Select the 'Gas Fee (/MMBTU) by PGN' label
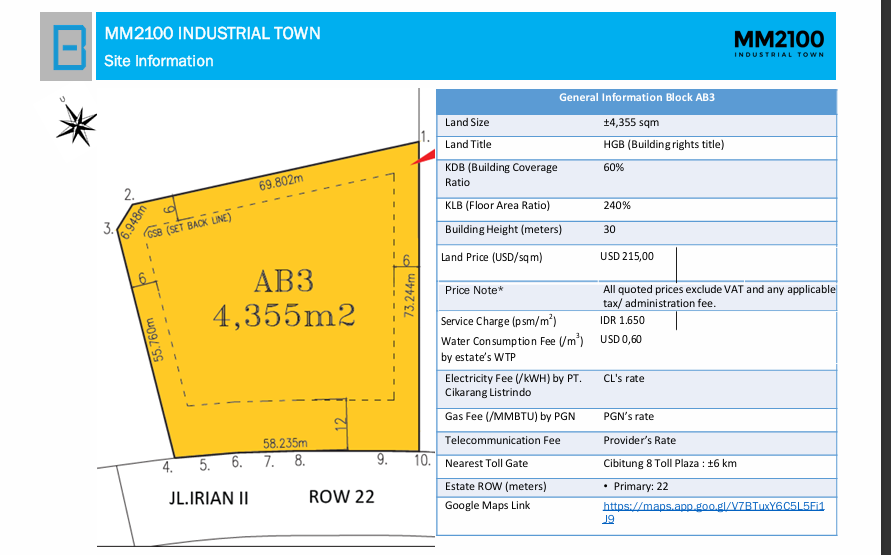The width and height of the screenshot is (891, 555). 510,416
